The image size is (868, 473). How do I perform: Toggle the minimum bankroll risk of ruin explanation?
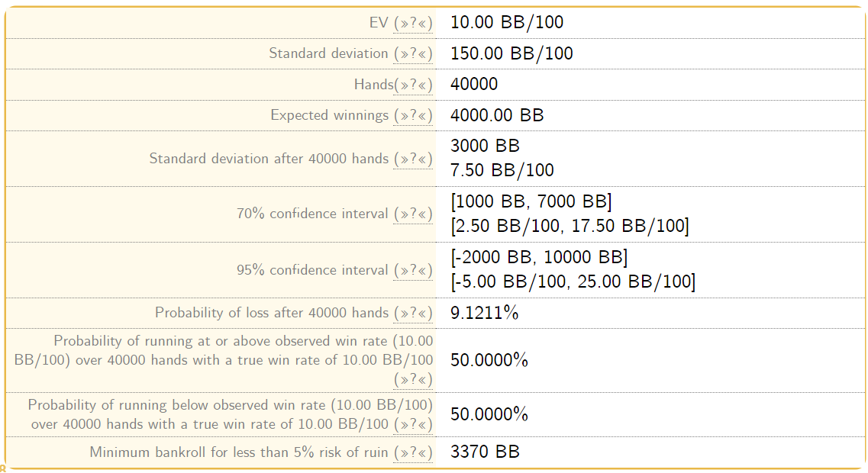[x=413, y=452]
